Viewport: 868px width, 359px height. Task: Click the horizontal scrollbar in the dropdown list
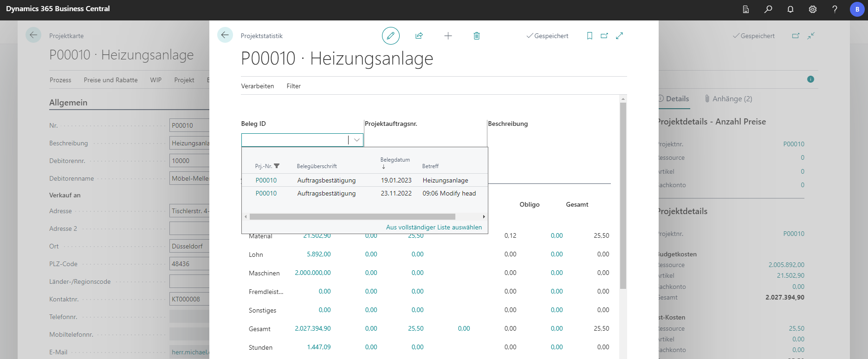coord(352,216)
